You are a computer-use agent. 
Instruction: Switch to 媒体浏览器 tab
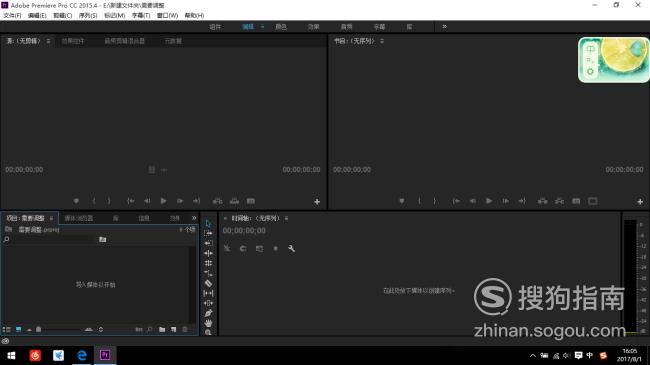(78, 218)
